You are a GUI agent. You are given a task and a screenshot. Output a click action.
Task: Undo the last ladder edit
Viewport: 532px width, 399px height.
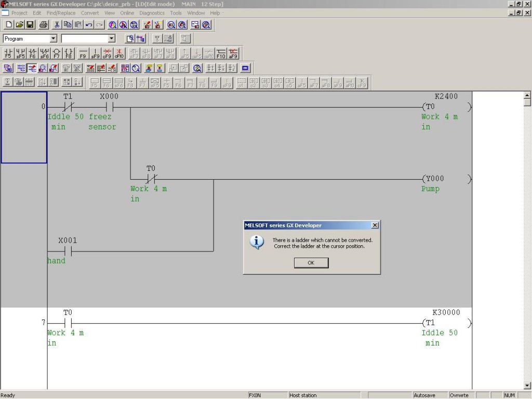coord(89,25)
